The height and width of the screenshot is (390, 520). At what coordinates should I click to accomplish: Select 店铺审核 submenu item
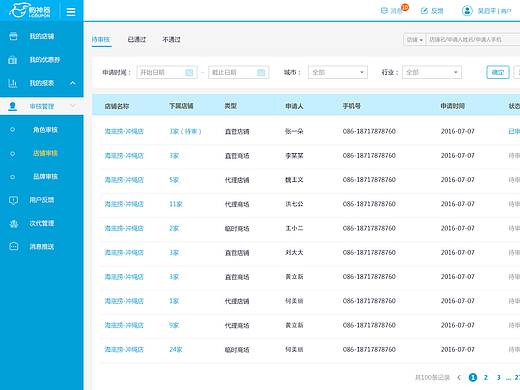[45, 153]
